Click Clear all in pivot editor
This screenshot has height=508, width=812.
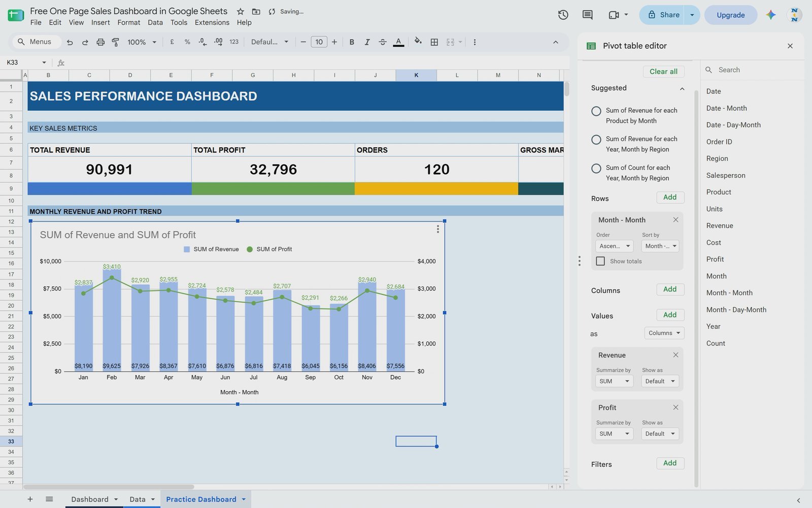pos(663,72)
